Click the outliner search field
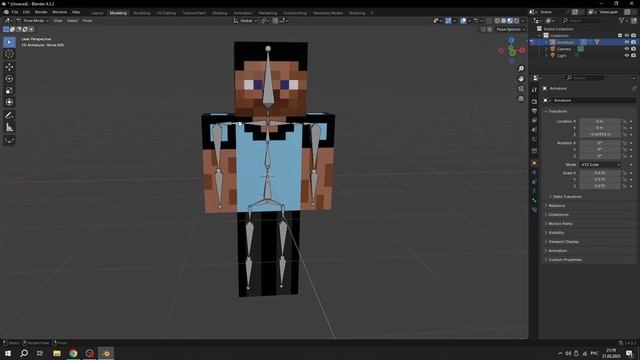The height and width of the screenshot is (360, 640). (581, 20)
